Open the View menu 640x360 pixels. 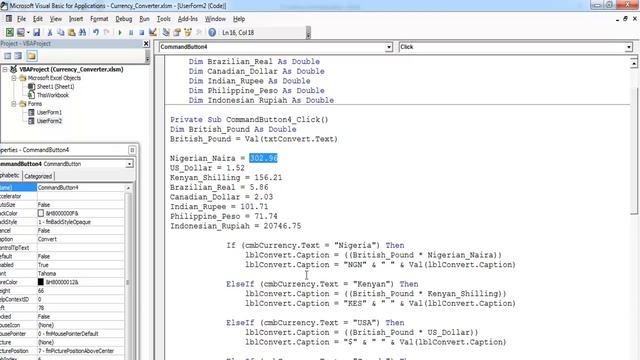(x=56, y=19)
